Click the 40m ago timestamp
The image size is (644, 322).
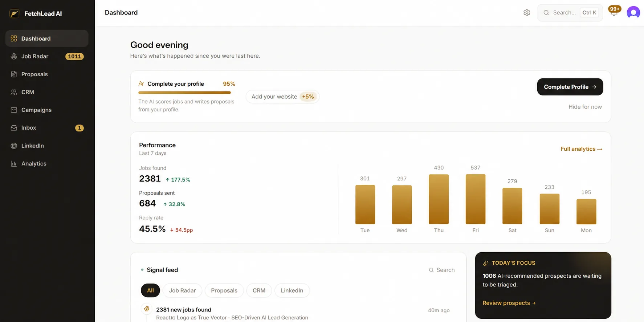[439, 310]
